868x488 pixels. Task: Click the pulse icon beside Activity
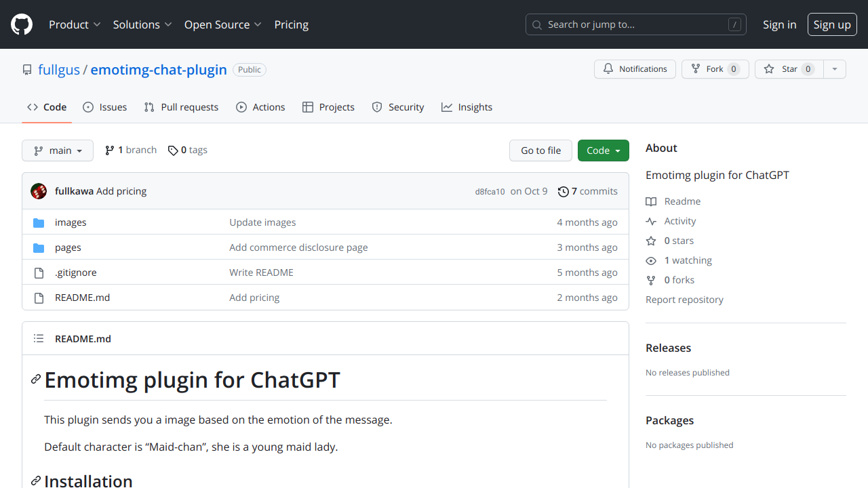tap(651, 221)
